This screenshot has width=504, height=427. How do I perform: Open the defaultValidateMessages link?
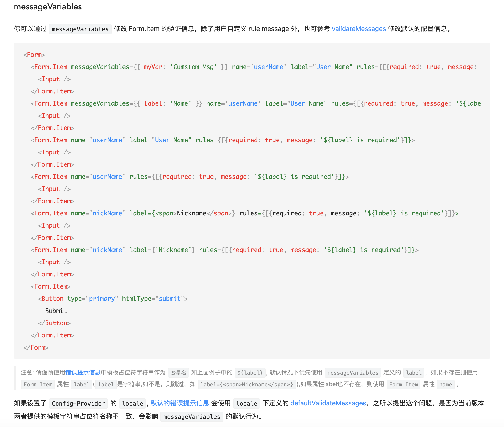coord(328,403)
